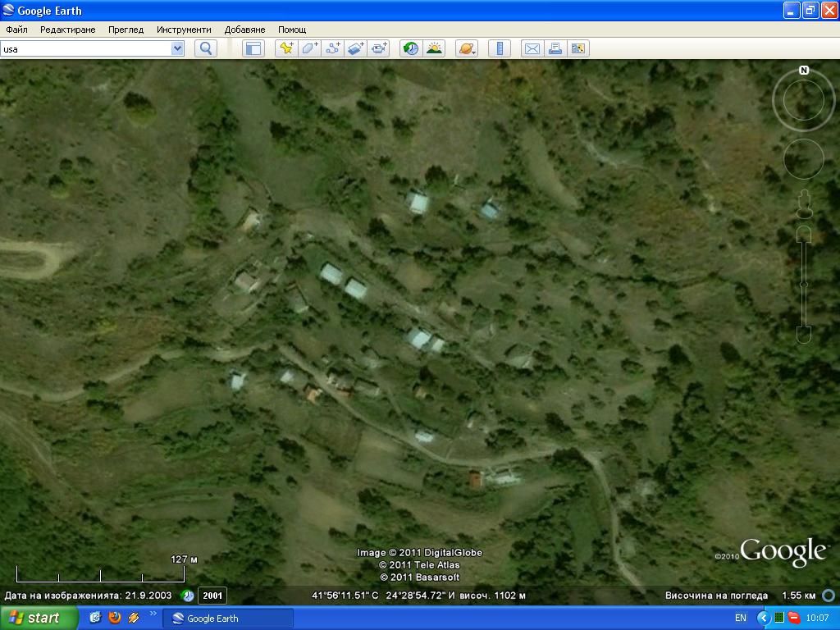Click the print icon
Screen dimensions: 840x630
coord(555,48)
